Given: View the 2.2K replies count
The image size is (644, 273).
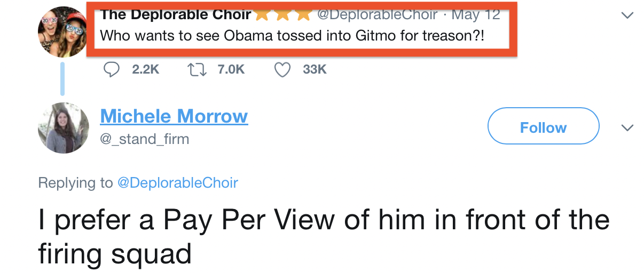Looking at the screenshot, I should click(x=145, y=69).
